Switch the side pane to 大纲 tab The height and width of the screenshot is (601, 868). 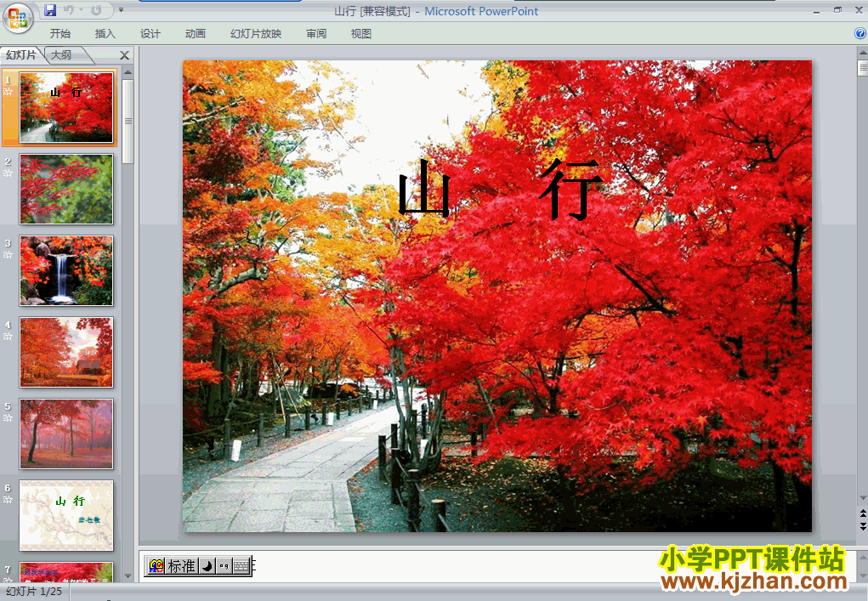(61, 54)
